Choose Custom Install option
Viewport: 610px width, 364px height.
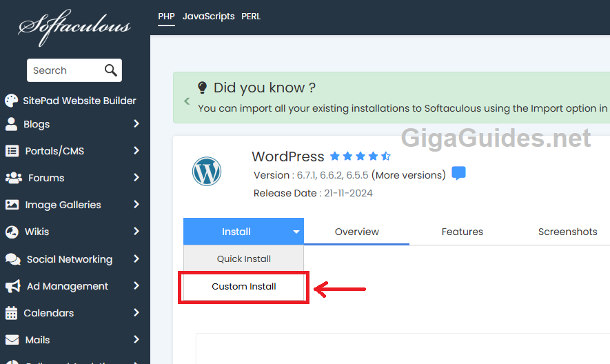coord(243,287)
